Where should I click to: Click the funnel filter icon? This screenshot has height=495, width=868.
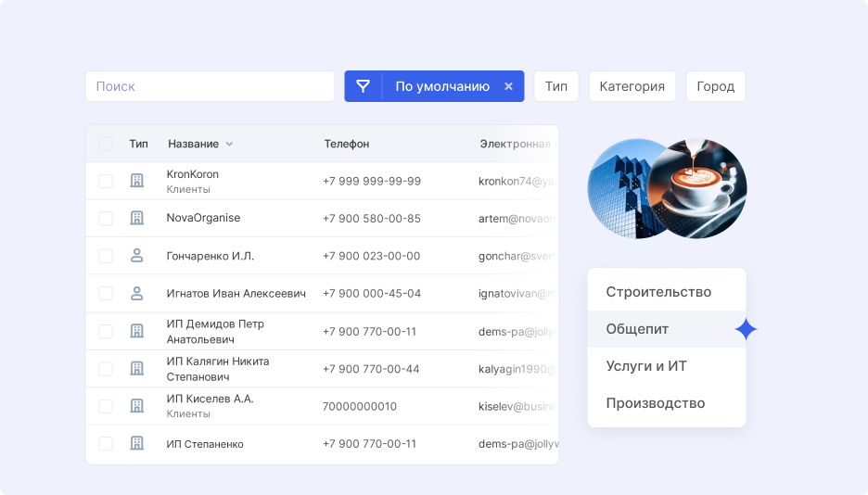(x=363, y=86)
